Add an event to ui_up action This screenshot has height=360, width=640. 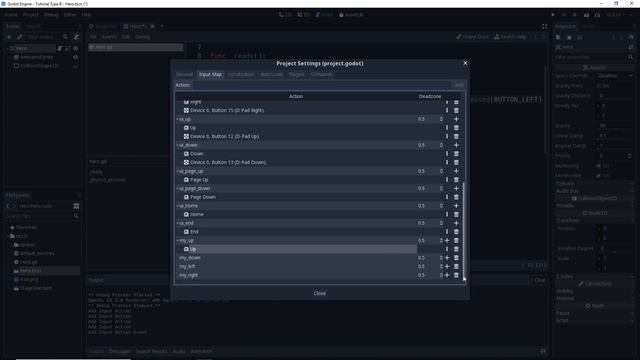(456, 119)
